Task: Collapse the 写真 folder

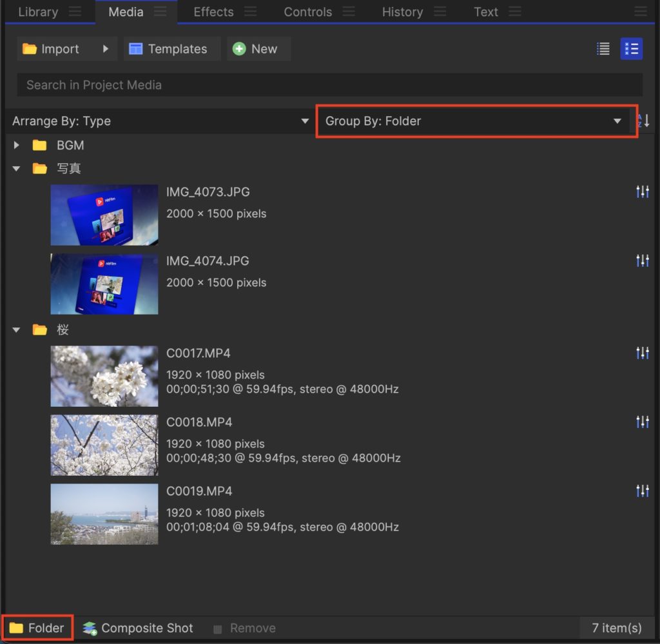Action: [x=16, y=169]
